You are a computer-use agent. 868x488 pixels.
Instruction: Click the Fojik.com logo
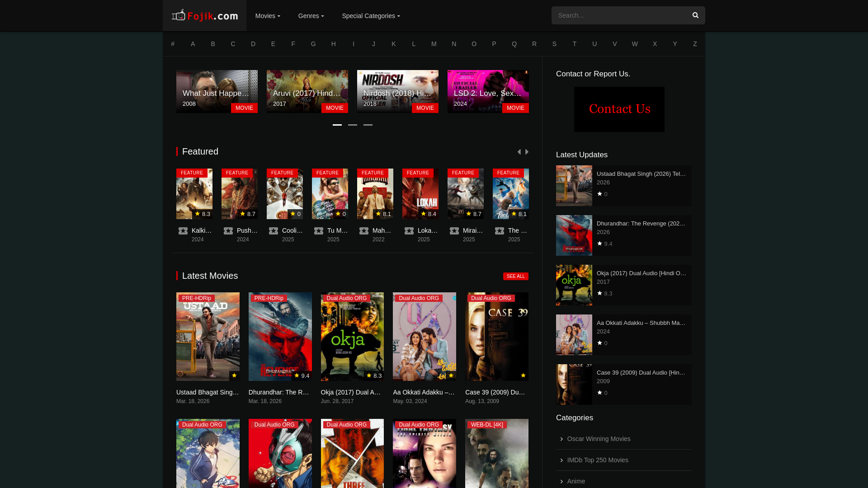tap(204, 16)
